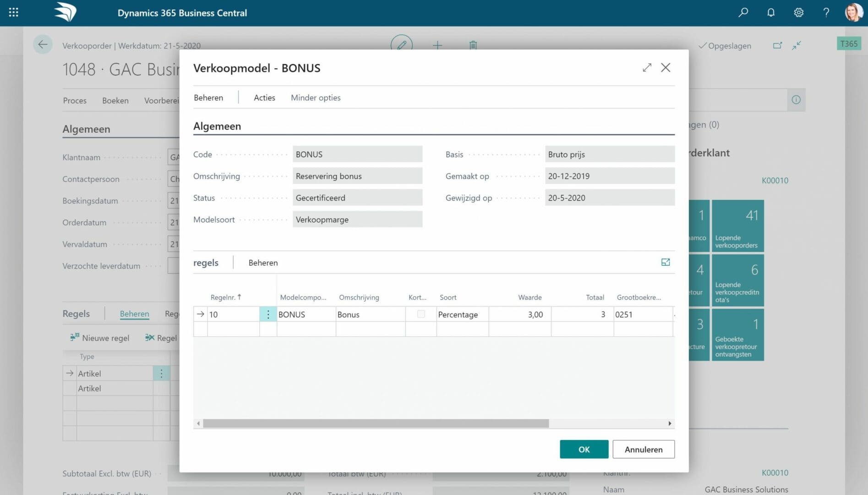Click the Code field containing BONUS
Viewport: 868px width, 495px height.
[357, 154]
